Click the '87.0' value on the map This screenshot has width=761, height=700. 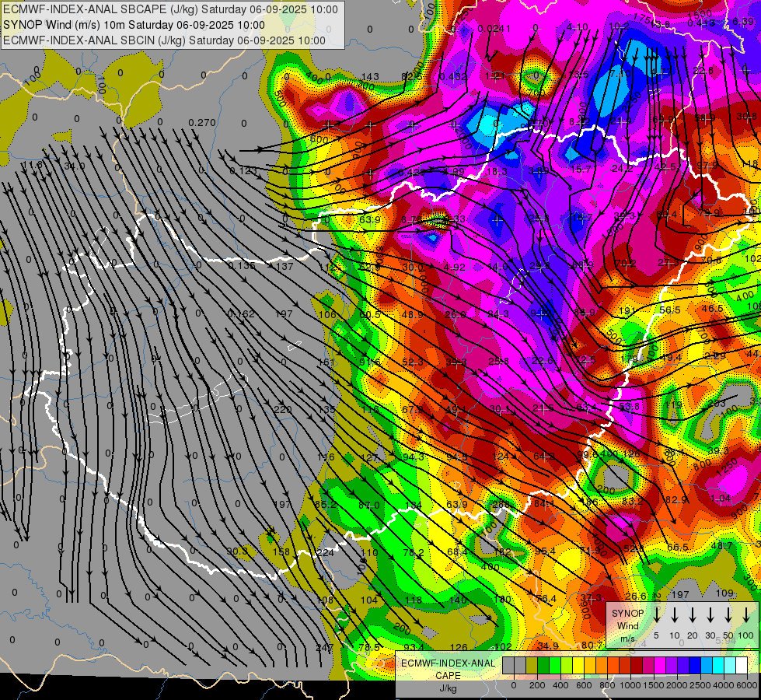tap(369, 506)
